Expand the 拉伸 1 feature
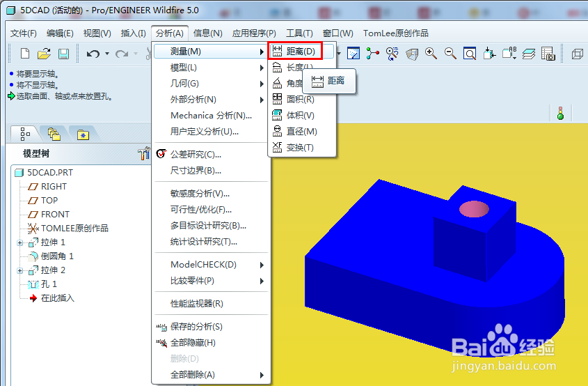 click(x=19, y=243)
